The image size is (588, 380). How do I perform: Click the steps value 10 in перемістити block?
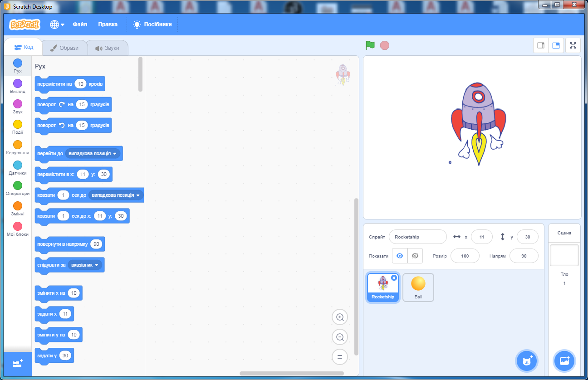coord(81,84)
